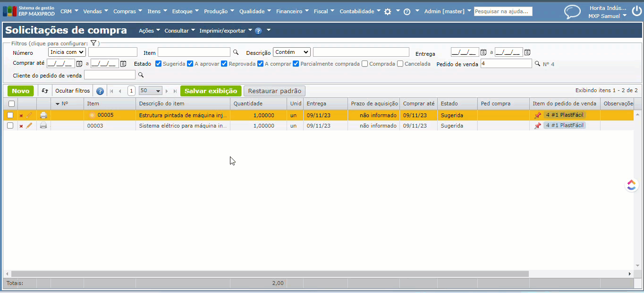Screen dimensions: 644x293
Task: Open the Financeiro menu
Action: [x=292, y=11]
